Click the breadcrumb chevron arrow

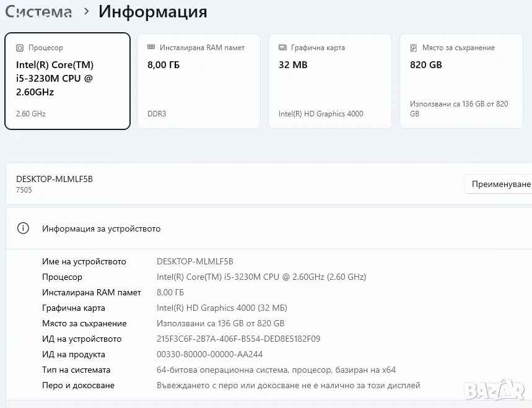coord(87,12)
